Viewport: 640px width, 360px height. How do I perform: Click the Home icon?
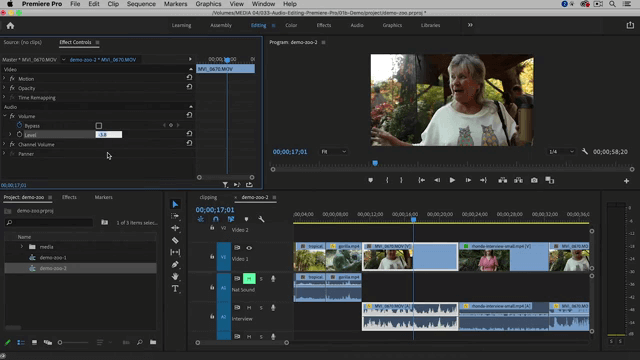[x=10, y=26]
